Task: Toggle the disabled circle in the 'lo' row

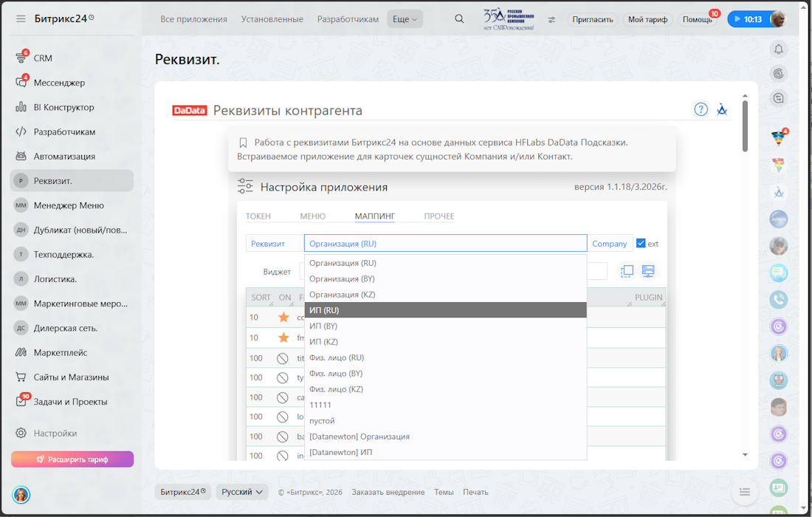Action: click(x=282, y=417)
